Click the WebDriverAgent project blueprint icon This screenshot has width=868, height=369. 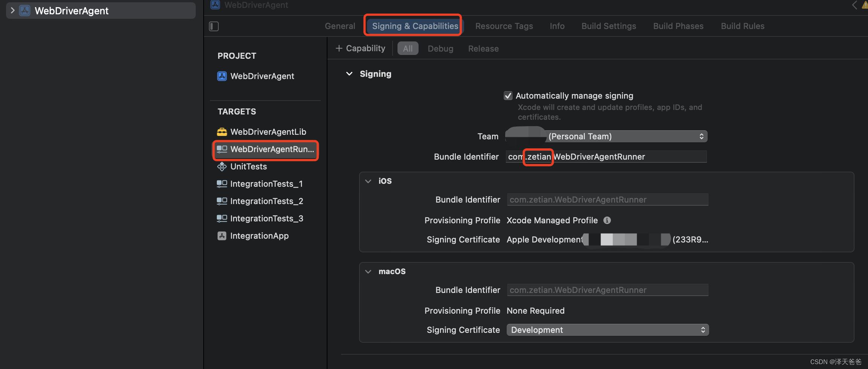(x=222, y=76)
